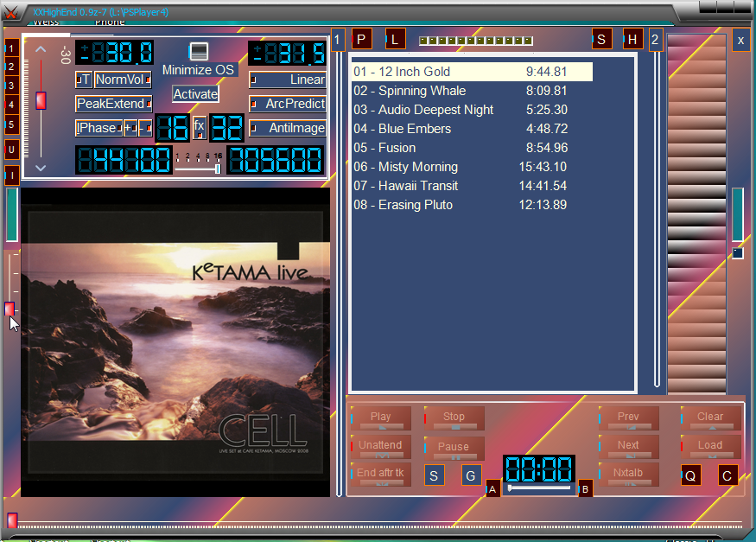The image size is (756, 542).
Task: Select track 06 - Misty Morning
Action: [x=472, y=167]
